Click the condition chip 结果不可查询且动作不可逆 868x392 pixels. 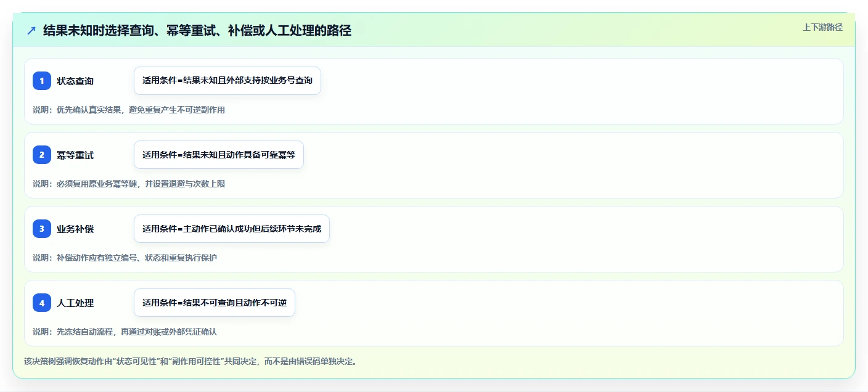pos(215,303)
